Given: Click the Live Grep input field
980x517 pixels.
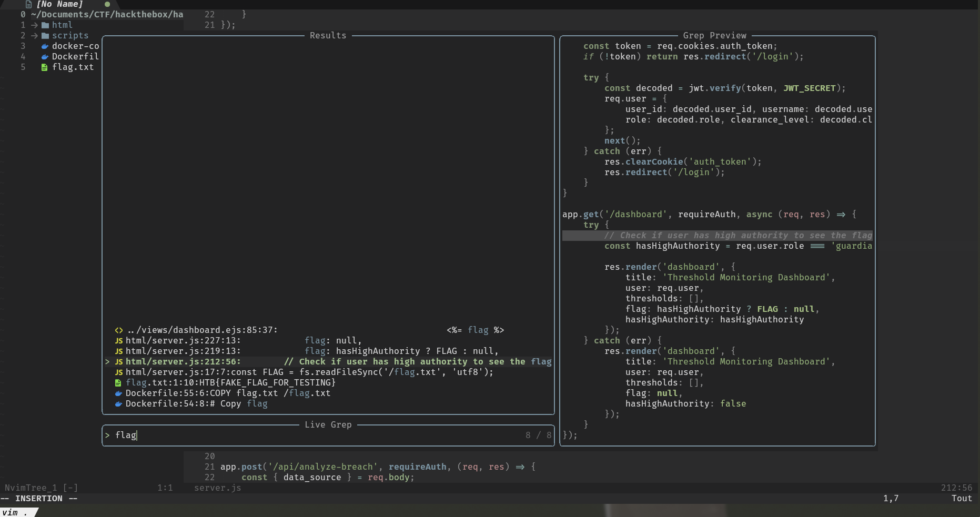Looking at the screenshot, I should coord(316,435).
